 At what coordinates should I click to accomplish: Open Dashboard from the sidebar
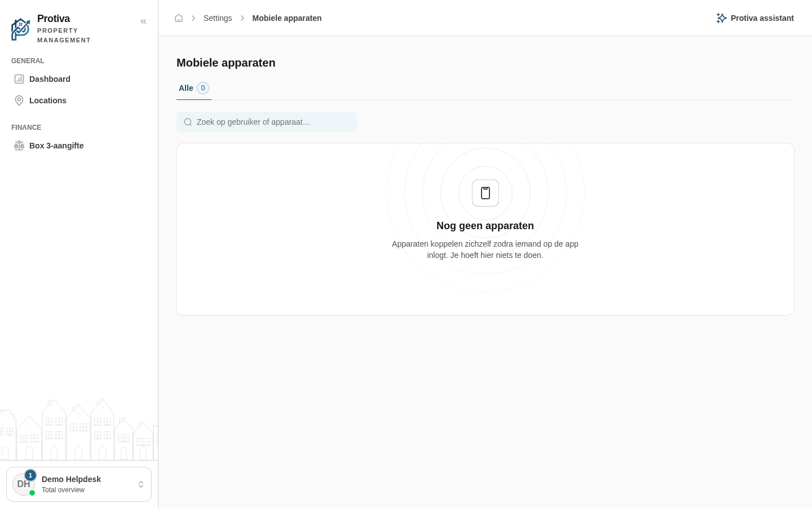pos(79,79)
